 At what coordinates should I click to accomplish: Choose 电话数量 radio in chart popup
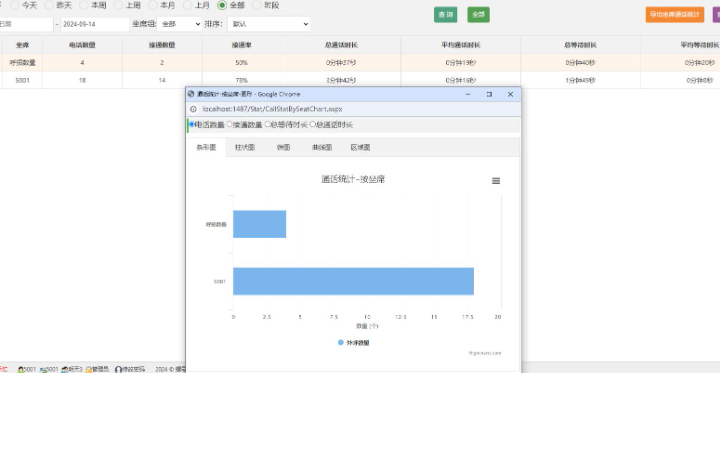pos(192,124)
